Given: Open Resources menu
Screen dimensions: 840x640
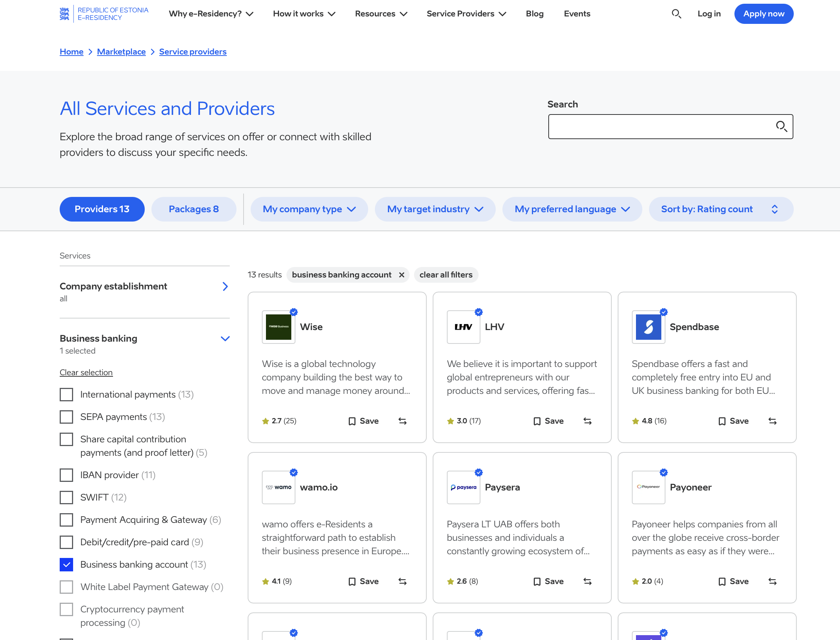Looking at the screenshot, I should click(x=381, y=14).
